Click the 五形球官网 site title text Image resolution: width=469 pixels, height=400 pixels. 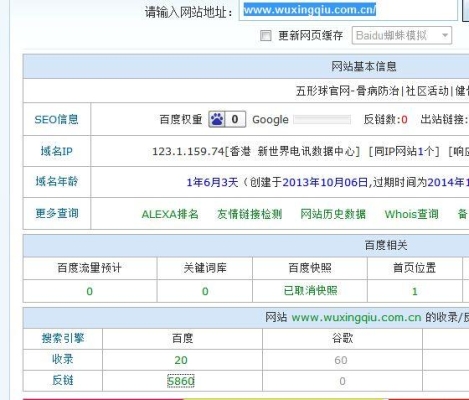pyautogui.click(x=322, y=91)
